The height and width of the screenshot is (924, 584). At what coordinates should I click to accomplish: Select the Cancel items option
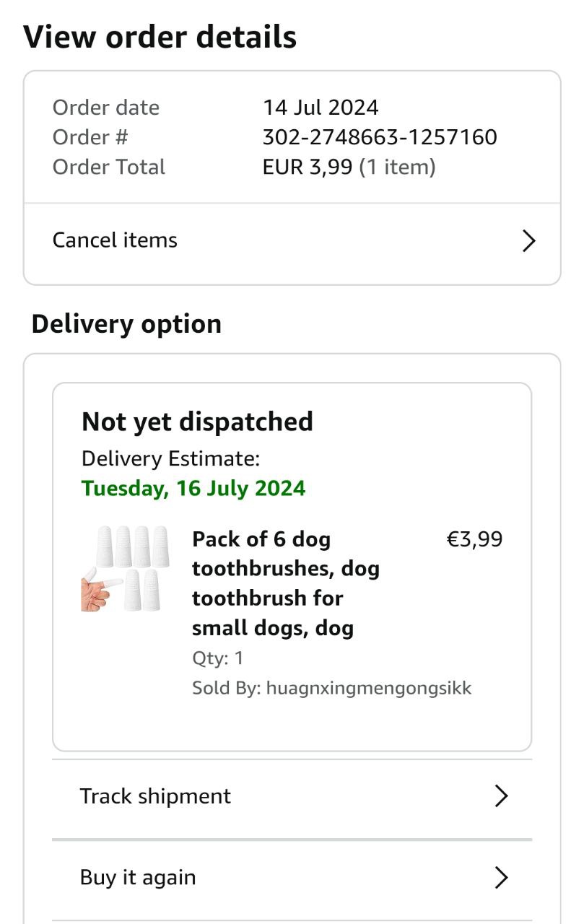point(115,240)
